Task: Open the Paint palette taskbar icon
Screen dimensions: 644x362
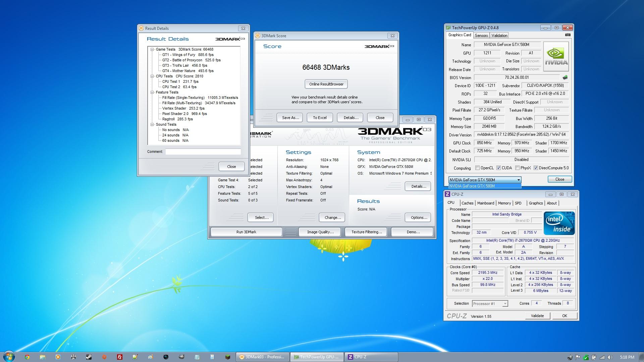Action: [x=151, y=357]
